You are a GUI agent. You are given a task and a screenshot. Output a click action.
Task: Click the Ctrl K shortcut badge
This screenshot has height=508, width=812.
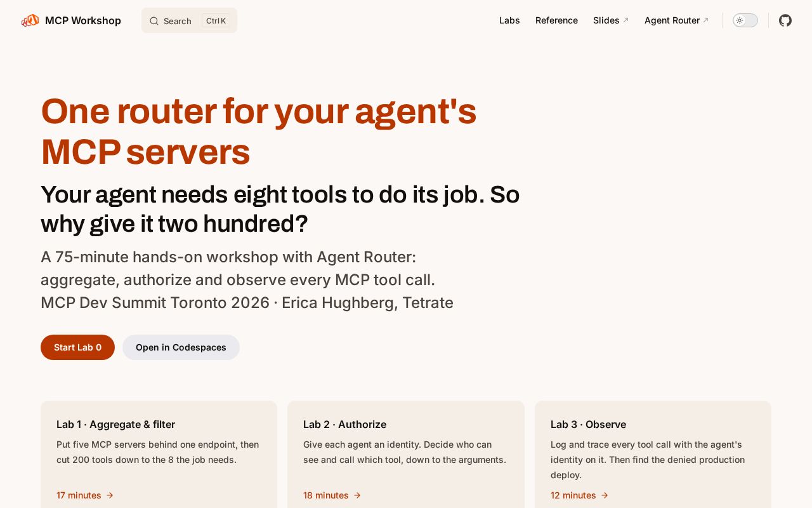[x=216, y=20]
